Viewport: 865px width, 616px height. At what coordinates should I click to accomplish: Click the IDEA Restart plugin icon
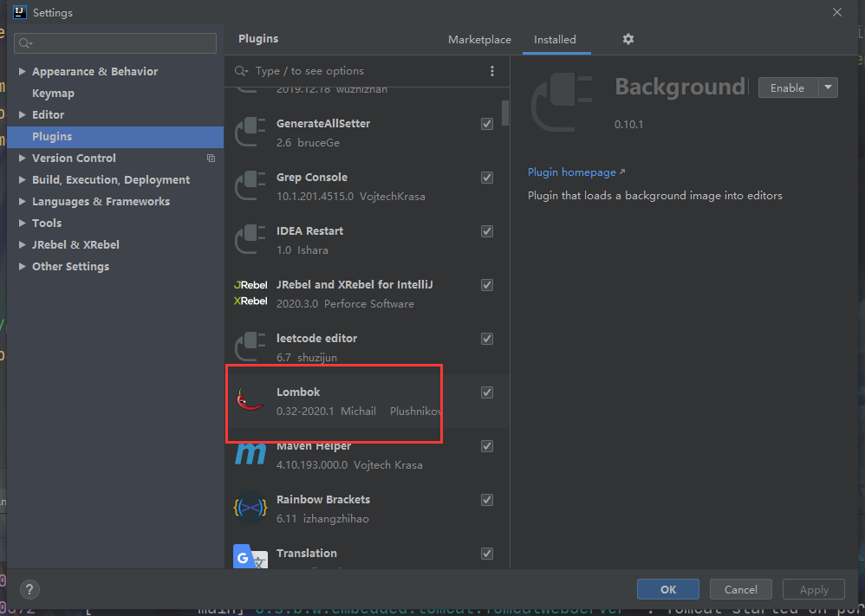pyautogui.click(x=250, y=240)
